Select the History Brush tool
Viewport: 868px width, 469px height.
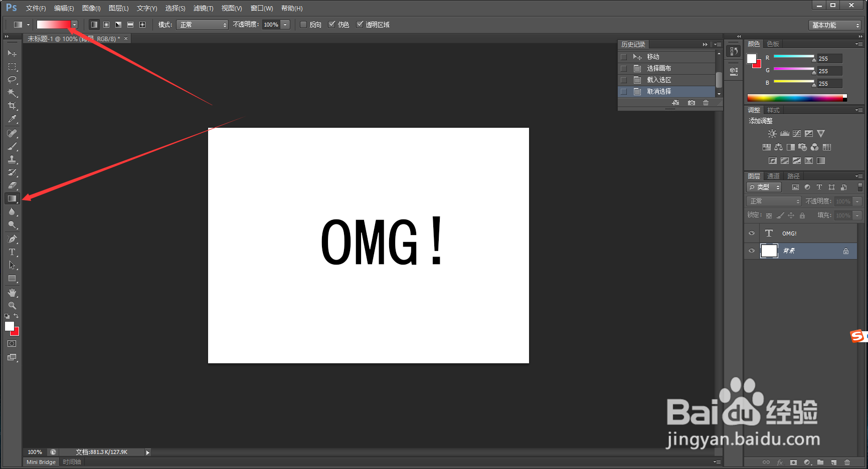12,172
